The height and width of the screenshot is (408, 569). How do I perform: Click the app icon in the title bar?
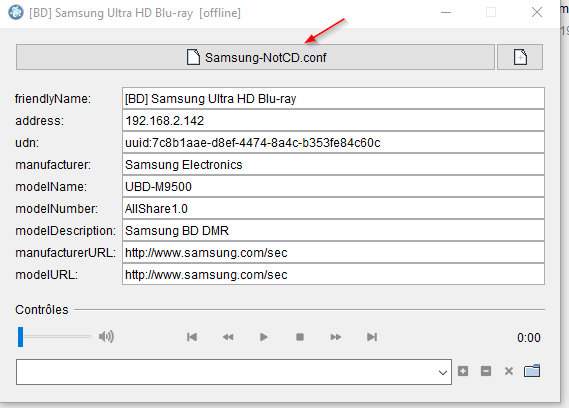pyautogui.click(x=16, y=12)
